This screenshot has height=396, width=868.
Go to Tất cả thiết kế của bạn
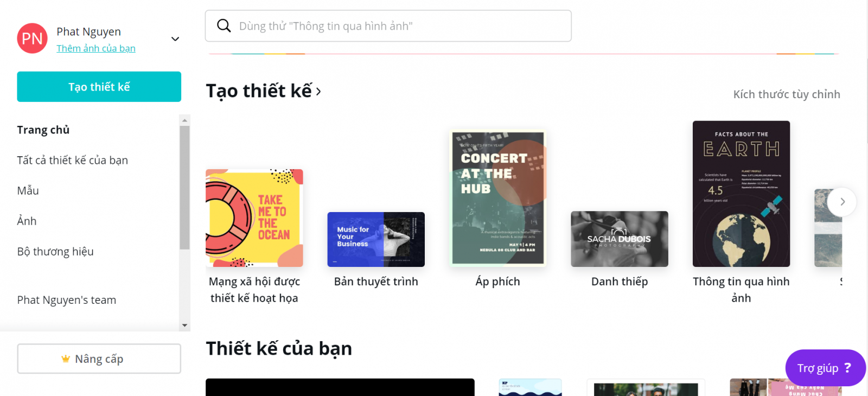[72, 160]
